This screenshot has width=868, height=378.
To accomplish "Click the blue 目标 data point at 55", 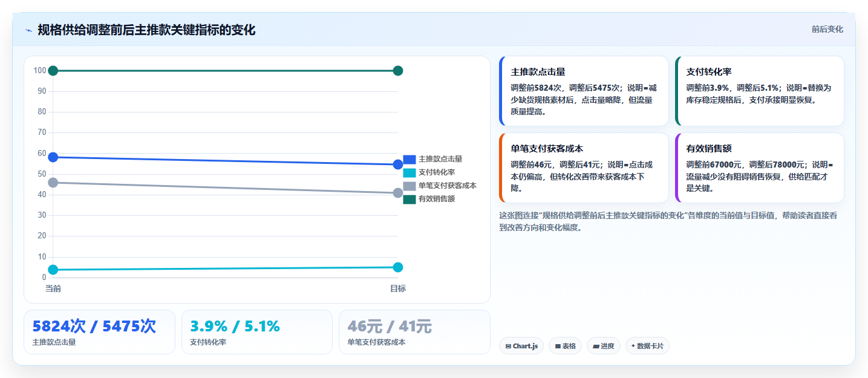I will point(398,165).
